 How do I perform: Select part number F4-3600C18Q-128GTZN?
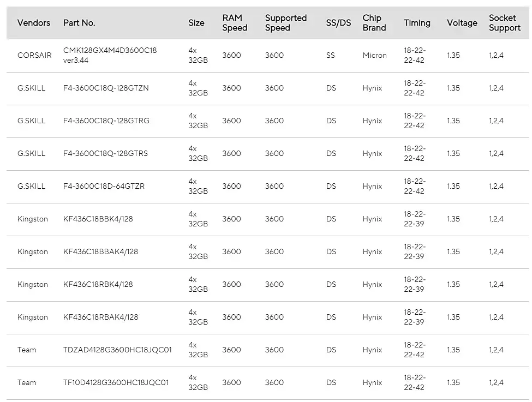click(x=106, y=88)
